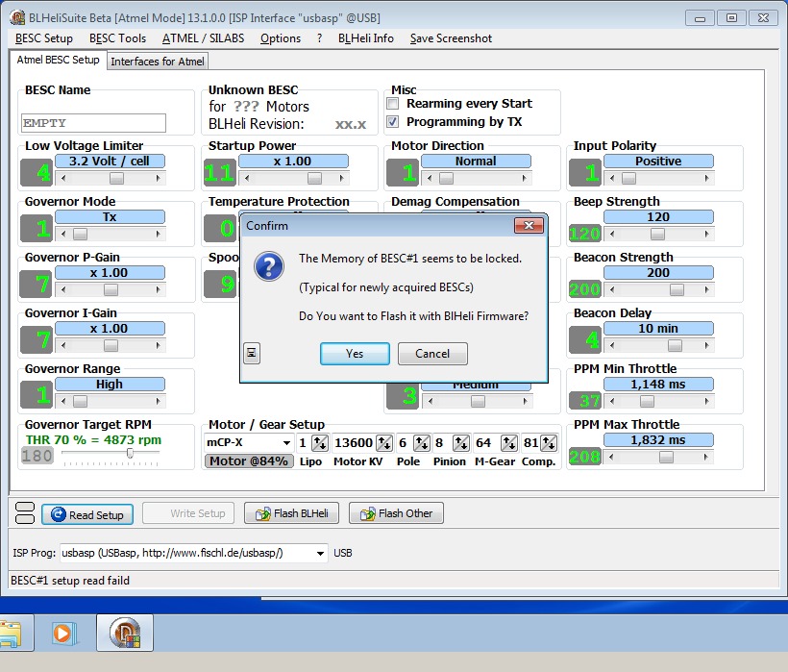788x672 pixels.
Task: Click Governor Range right arrow
Action: (159, 401)
